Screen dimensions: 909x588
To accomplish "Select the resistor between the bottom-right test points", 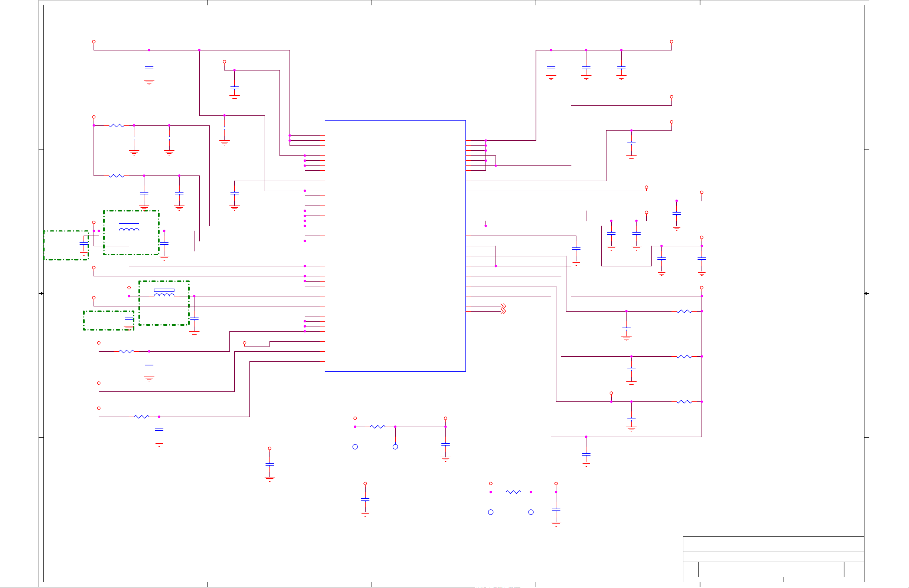I will [513, 492].
